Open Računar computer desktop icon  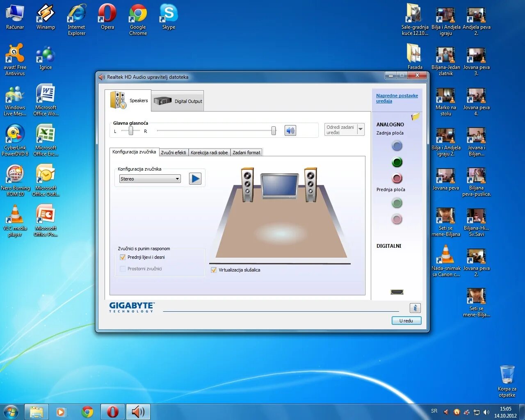[15, 17]
